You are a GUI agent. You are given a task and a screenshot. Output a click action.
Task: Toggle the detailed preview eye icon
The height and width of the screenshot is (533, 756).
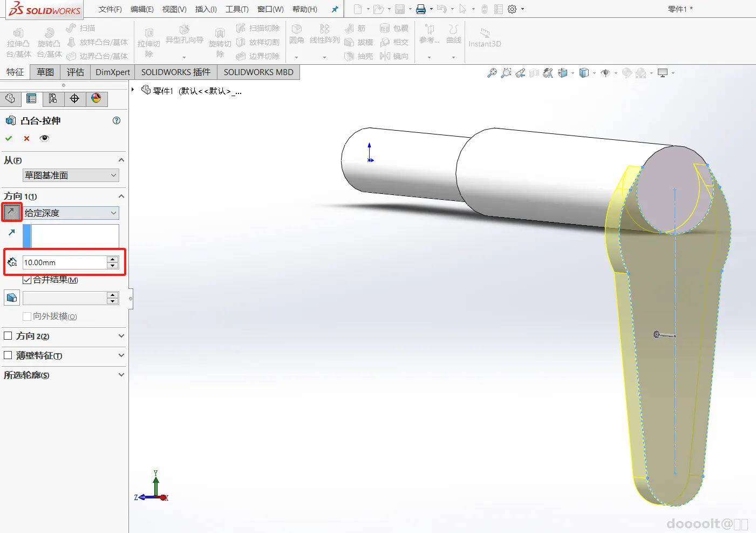pos(44,138)
